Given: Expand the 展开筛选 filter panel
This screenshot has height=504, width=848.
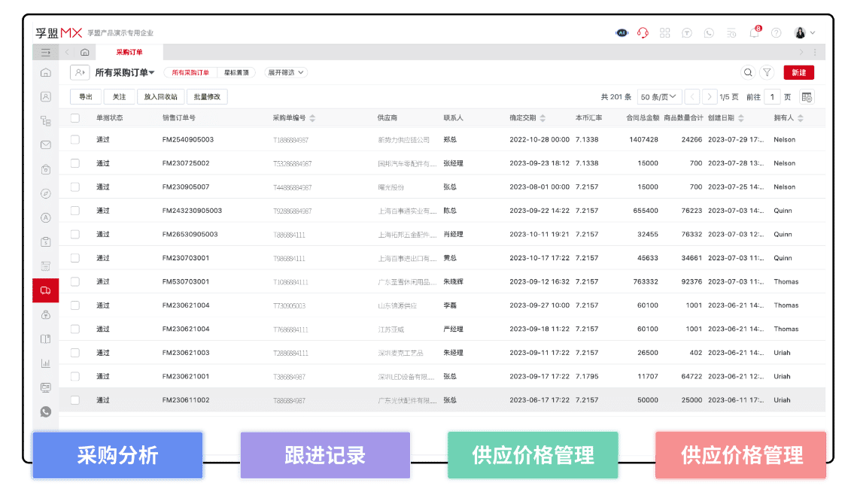Looking at the screenshot, I should 284,72.
